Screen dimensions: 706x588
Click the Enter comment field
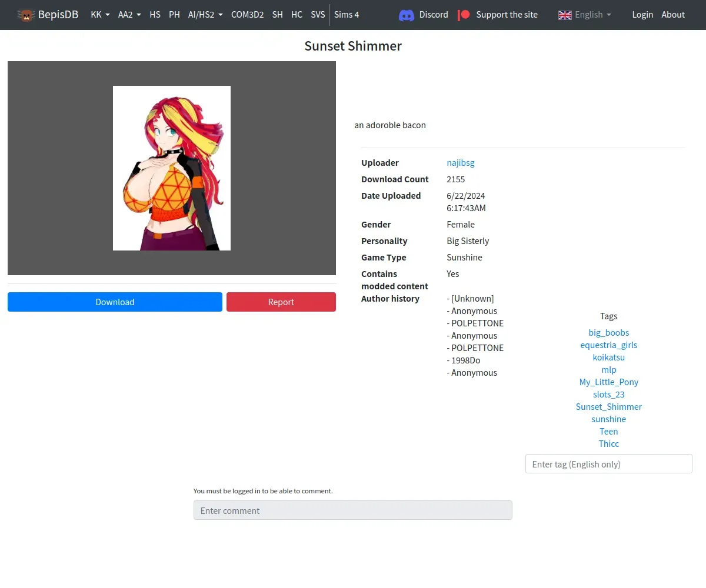(x=353, y=510)
